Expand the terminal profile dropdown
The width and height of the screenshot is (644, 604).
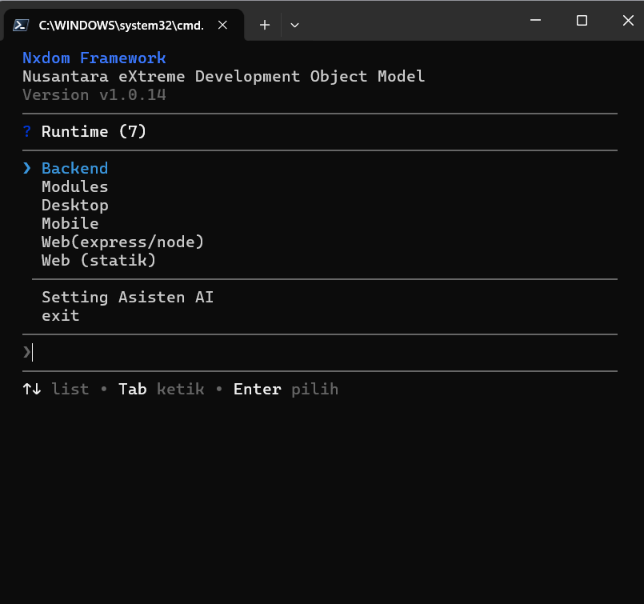click(x=294, y=25)
